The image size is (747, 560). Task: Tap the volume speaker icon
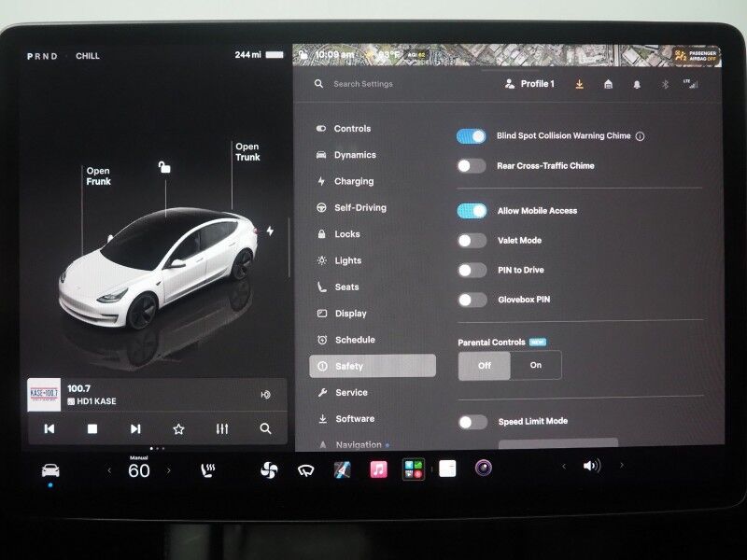click(x=592, y=465)
